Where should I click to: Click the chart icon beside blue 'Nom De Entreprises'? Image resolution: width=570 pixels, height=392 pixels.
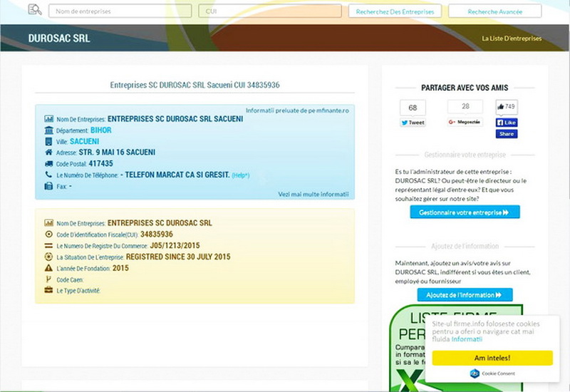[48, 118]
